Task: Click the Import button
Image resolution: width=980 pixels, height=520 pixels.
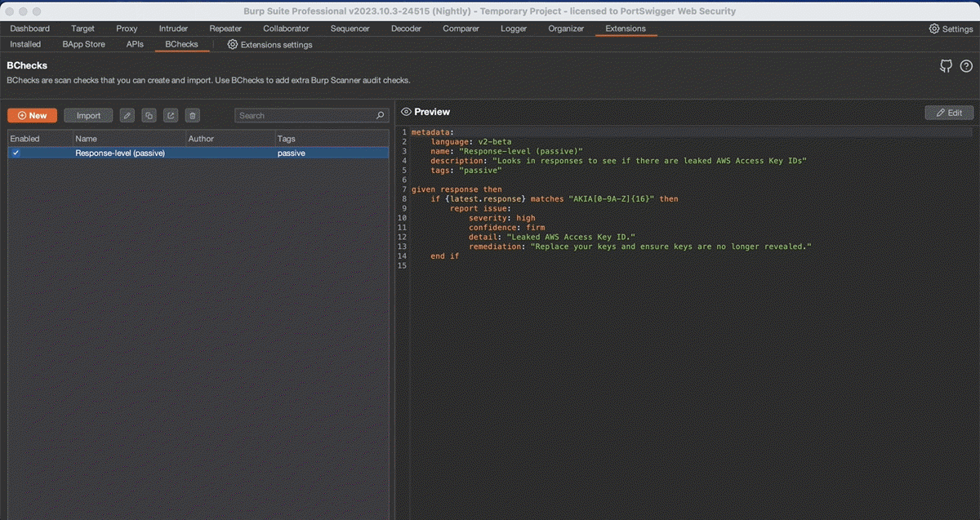Action: coord(88,116)
